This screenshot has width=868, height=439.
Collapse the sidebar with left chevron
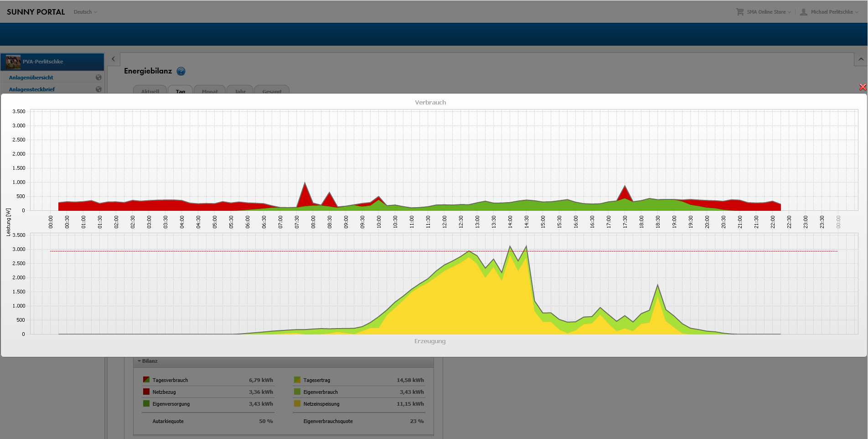114,59
